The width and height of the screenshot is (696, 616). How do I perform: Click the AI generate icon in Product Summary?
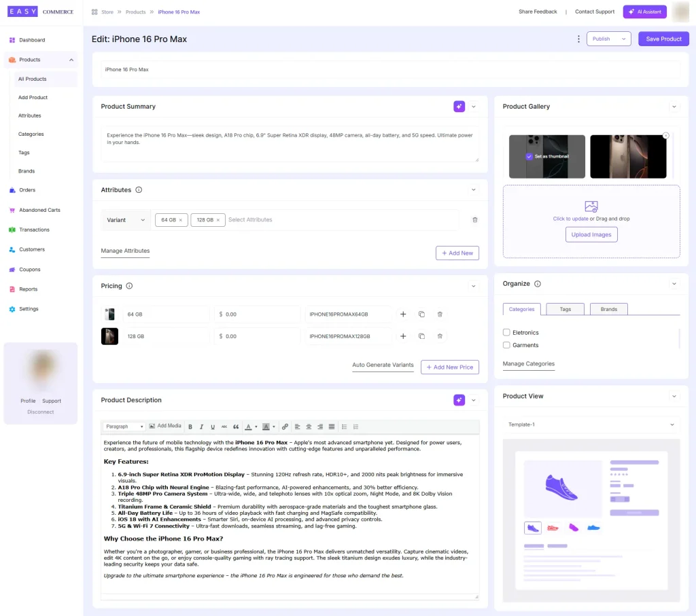(459, 107)
